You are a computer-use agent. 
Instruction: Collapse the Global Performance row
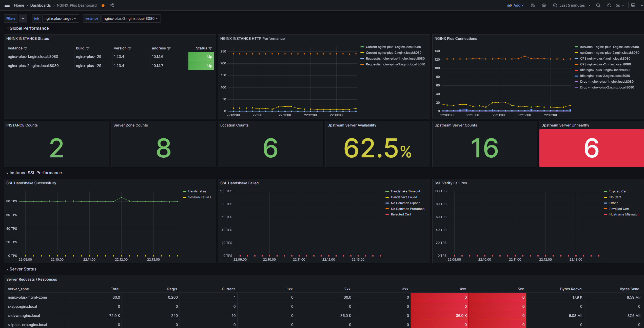pos(29,28)
